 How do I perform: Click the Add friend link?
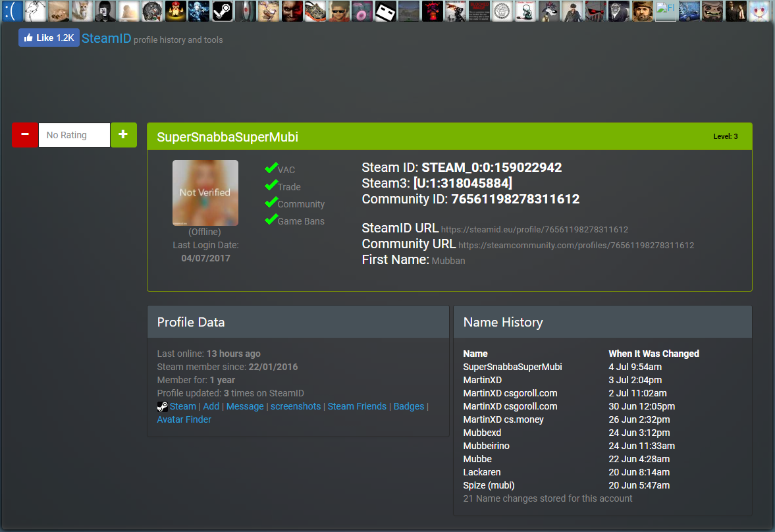[211, 406]
